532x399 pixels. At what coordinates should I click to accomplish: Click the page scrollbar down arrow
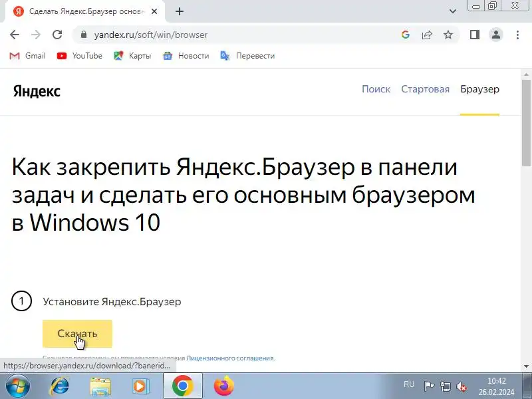[x=526, y=366]
